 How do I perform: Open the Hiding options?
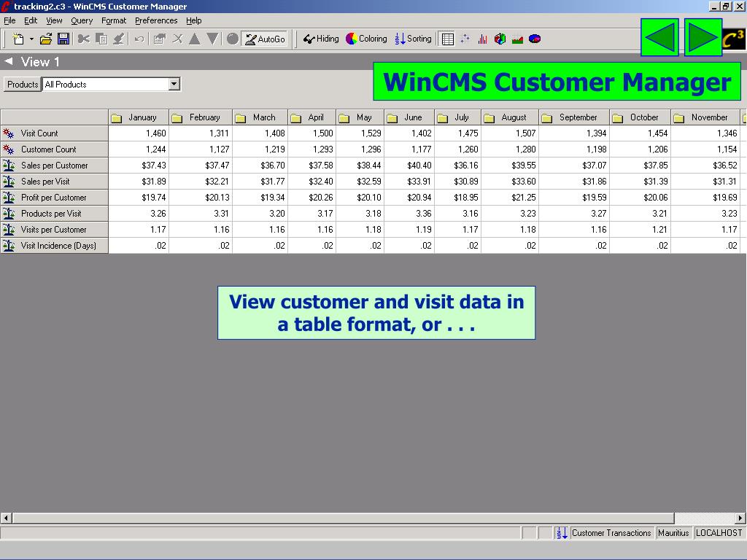coord(321,39)
